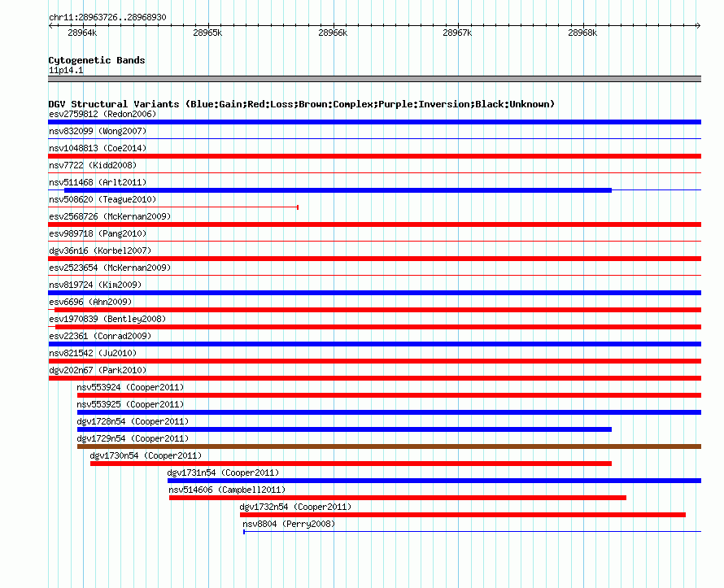Screen dimensions: 724x588
Task: Open the nsv821542 (Ju2010) label
Action: (93, 353)
